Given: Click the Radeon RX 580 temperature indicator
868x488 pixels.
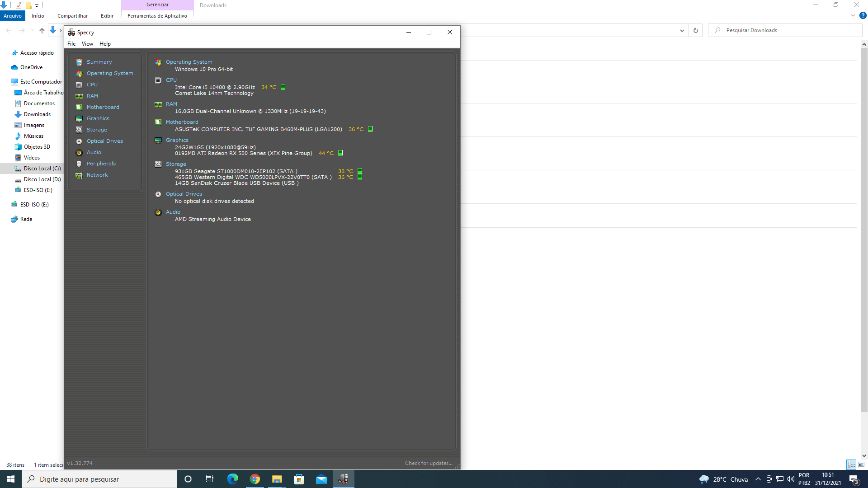Looking at the screenshot, I should click(340, 153).
